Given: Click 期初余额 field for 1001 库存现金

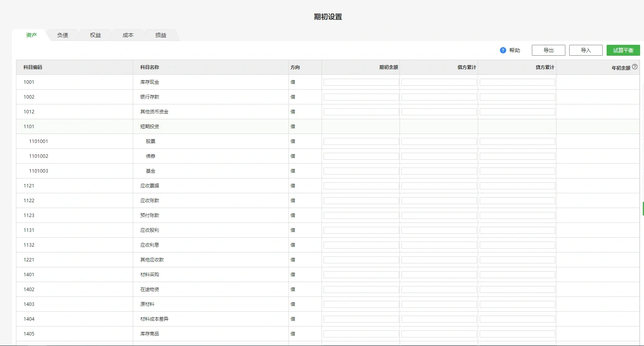Looking at the screenshot, I should [x=361, y=82].
